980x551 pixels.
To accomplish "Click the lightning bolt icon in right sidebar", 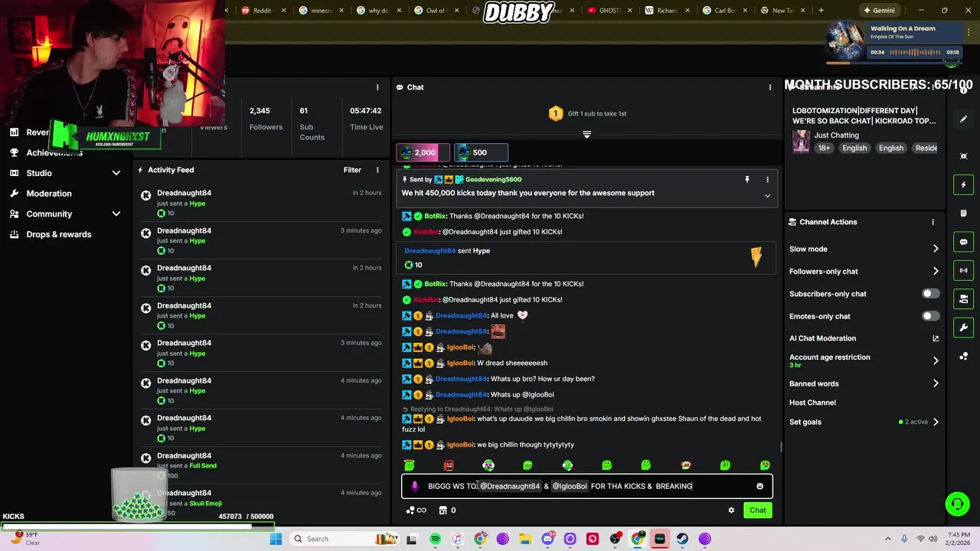I will point(963,184).
